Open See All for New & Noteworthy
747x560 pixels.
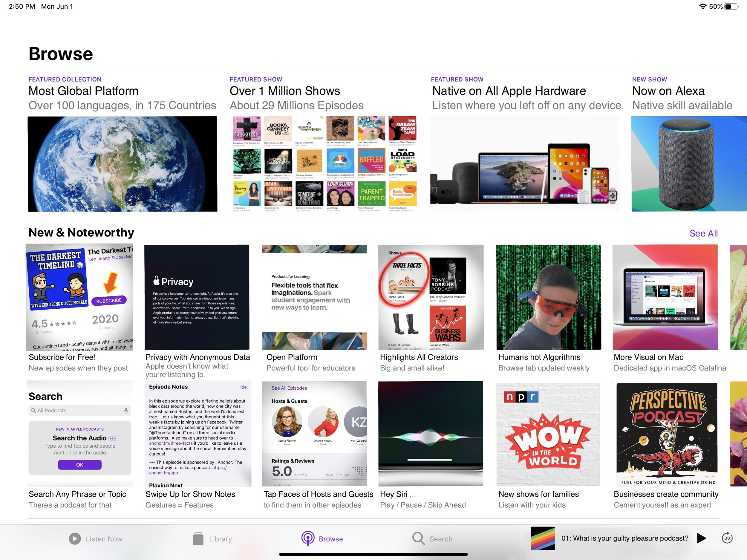click(x=703, y=233)
